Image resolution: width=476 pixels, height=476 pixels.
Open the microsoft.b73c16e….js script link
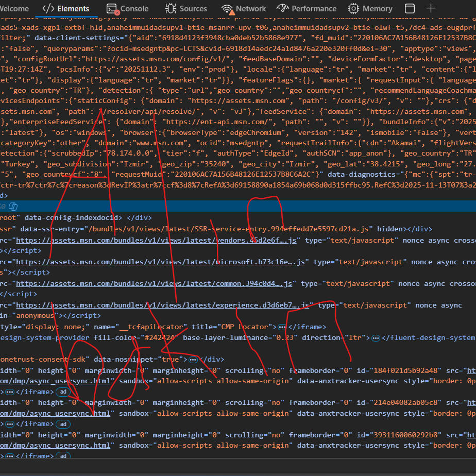tap(161, 262)
